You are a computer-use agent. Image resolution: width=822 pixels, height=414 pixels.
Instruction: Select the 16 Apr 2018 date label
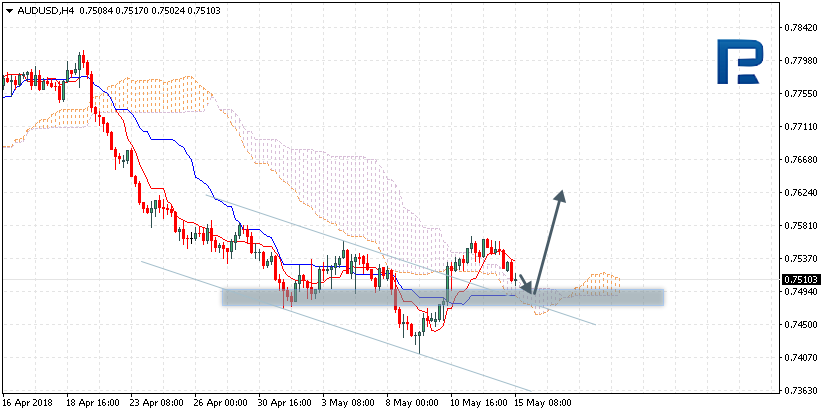(28, 403)
